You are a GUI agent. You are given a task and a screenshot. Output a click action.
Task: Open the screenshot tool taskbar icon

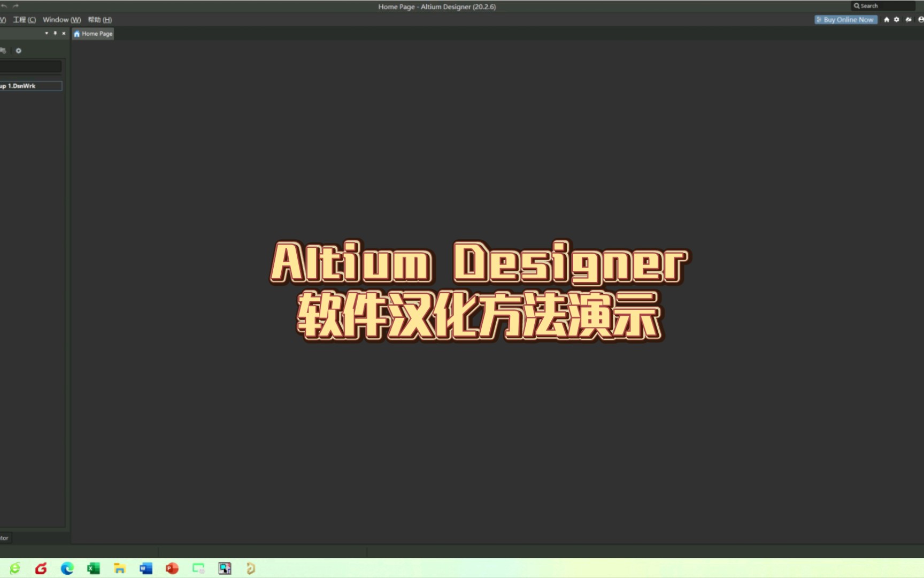click(225, 568)
